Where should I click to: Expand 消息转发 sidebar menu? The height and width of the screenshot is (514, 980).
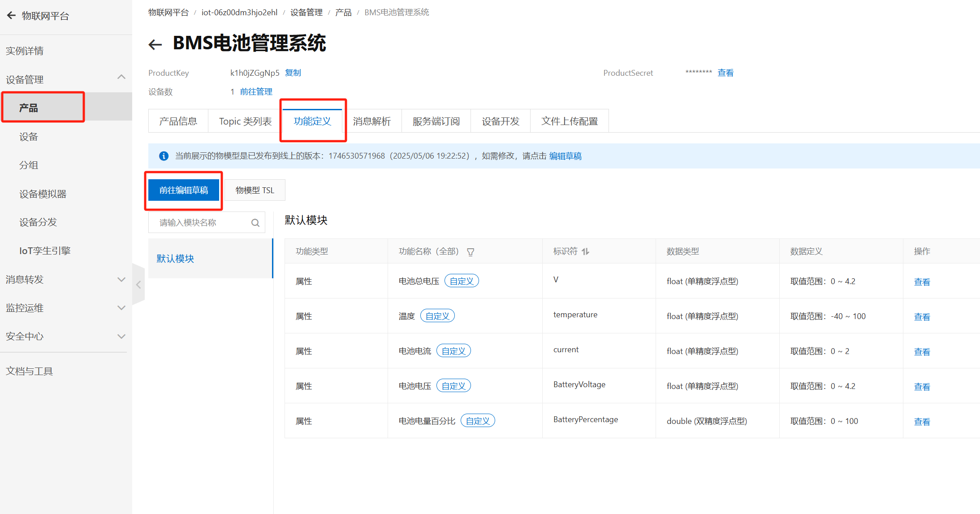click(x=121, y=279)
